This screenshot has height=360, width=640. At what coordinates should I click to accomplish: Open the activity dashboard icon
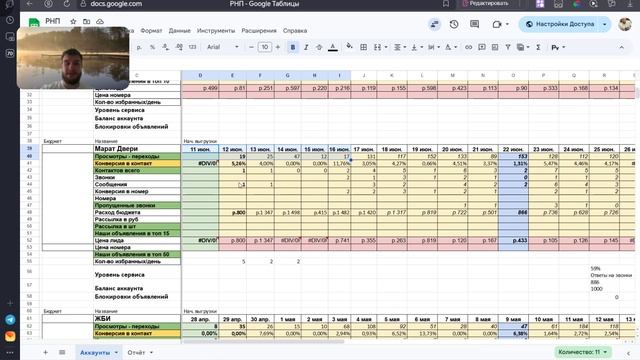coord(434,24)
